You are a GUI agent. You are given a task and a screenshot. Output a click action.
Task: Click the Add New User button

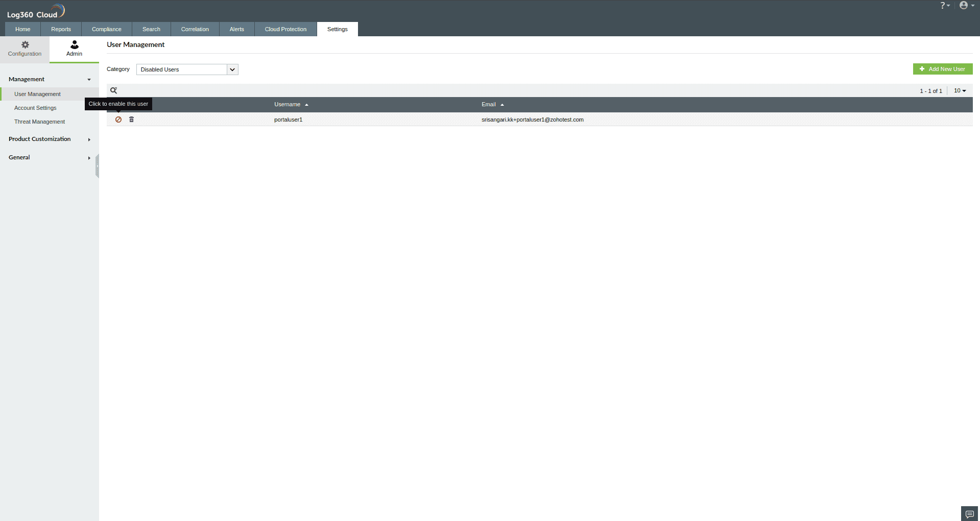tap(943, 69)
